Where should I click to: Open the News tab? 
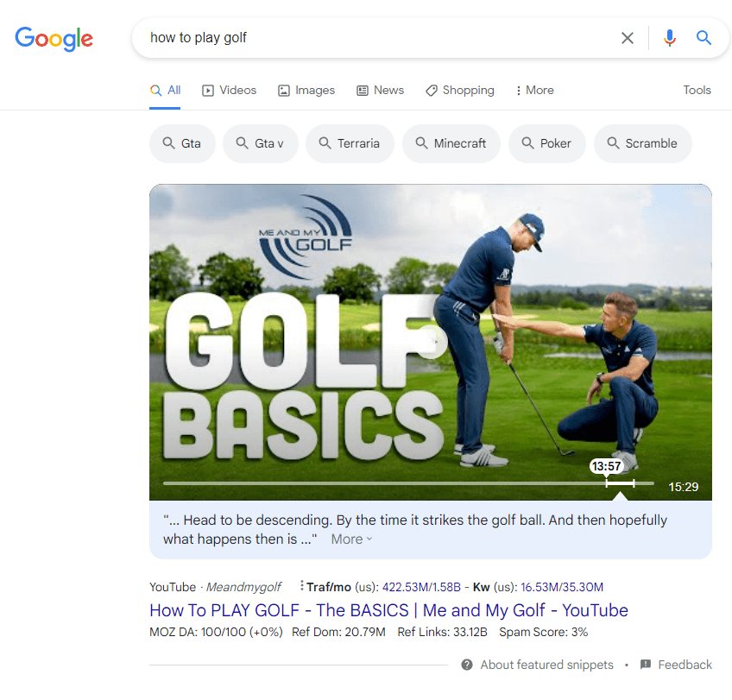[380, 91]
